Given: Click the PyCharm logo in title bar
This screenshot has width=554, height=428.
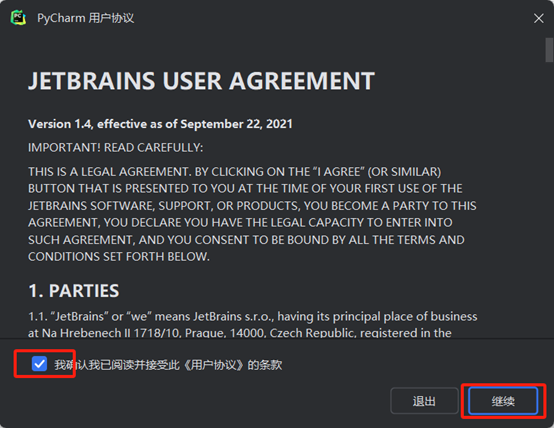Looking at the screenshot, I should click(18, 18).
